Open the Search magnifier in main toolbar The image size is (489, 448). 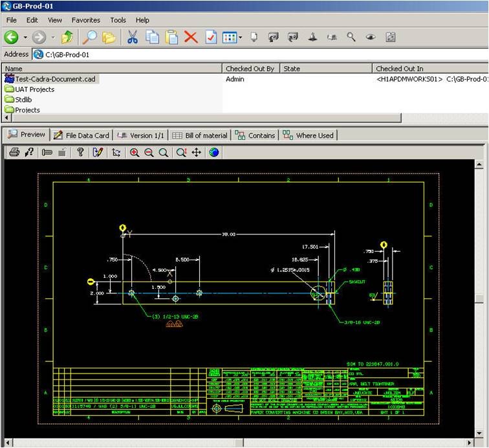[89, 37]
